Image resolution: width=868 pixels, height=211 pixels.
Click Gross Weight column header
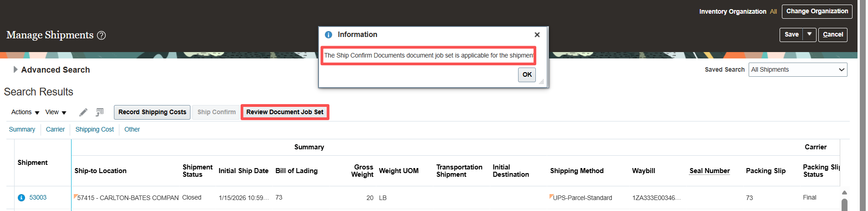362,171
